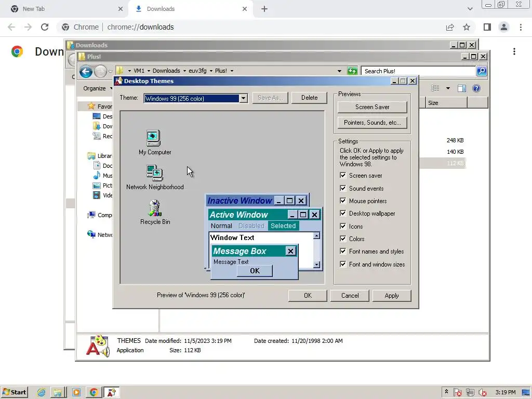This screenshot has height=399, width=532.
Task: Open Windows Explorer from the taskbar
Action: (58, 393)
